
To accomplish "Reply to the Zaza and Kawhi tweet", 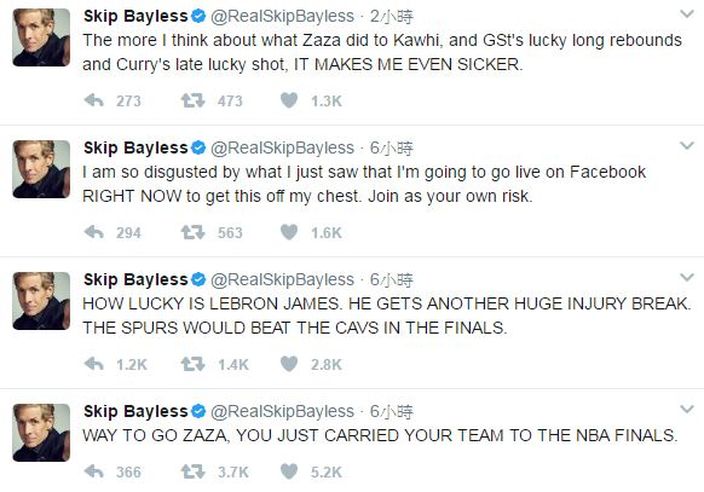I will point(94,100).
